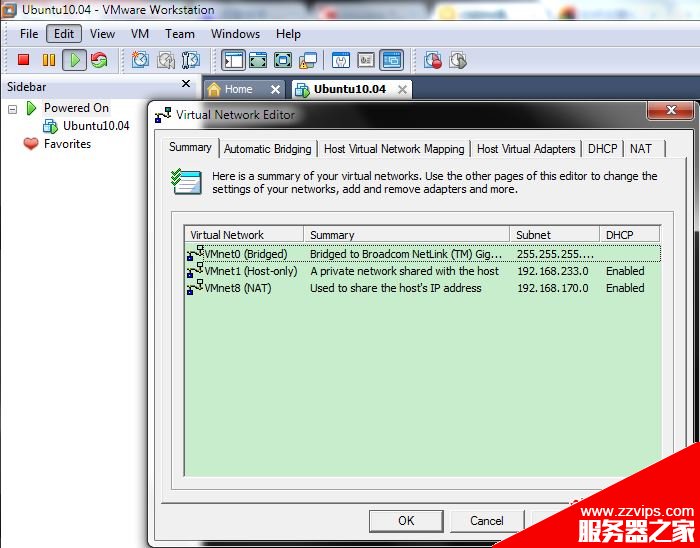Click the Ubuntu10.04 VM icon in sidebar

(x=50, y=126)
